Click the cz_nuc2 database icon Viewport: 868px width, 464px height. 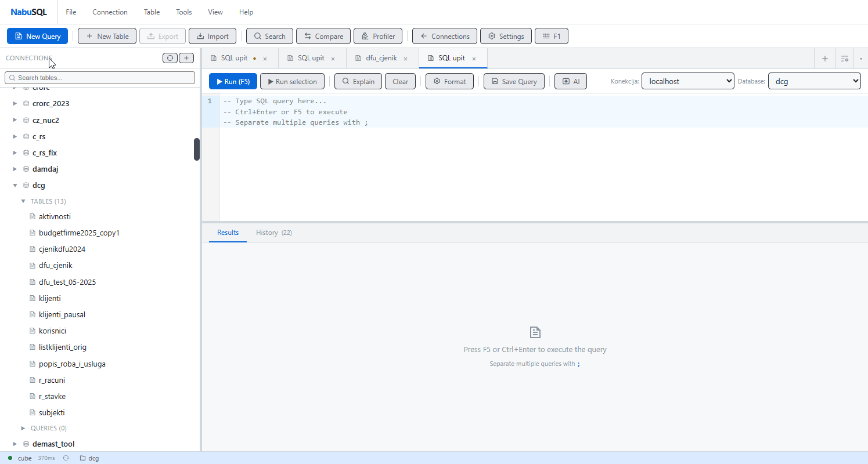[26, 121]
